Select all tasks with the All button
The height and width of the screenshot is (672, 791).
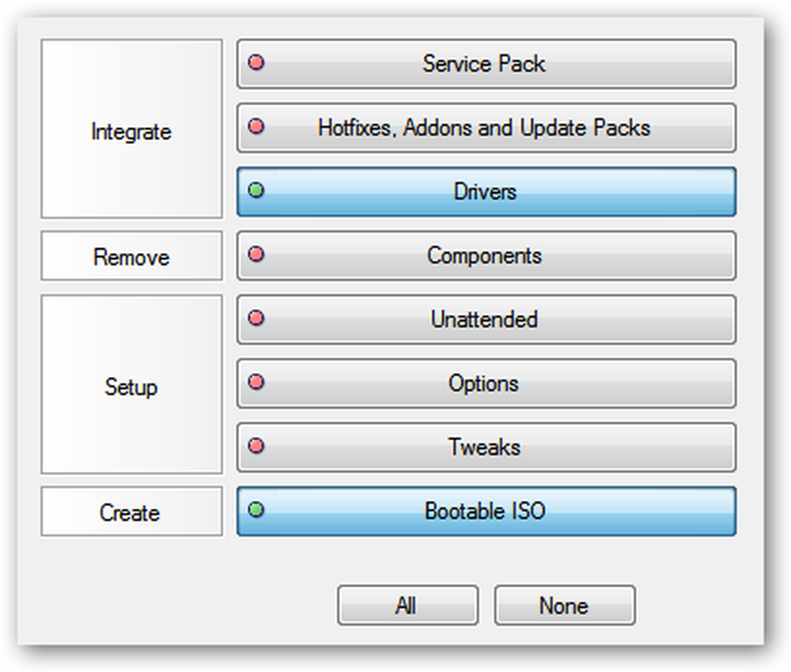[407, 605]
